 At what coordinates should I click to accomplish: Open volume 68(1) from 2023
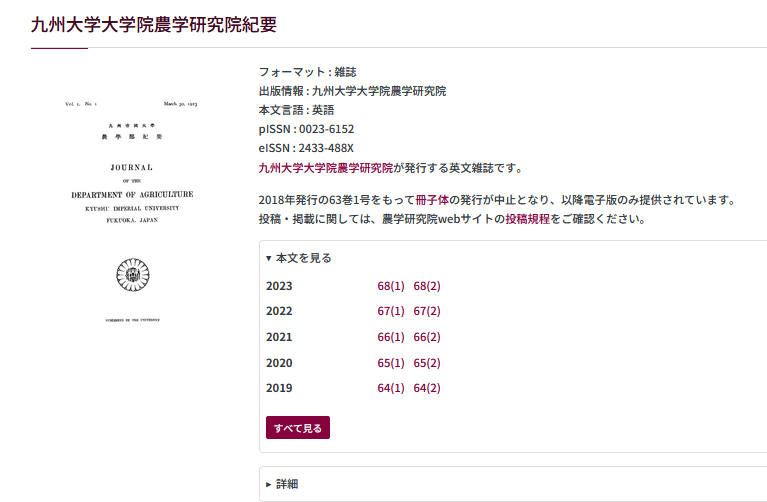[x=391, y=286]
